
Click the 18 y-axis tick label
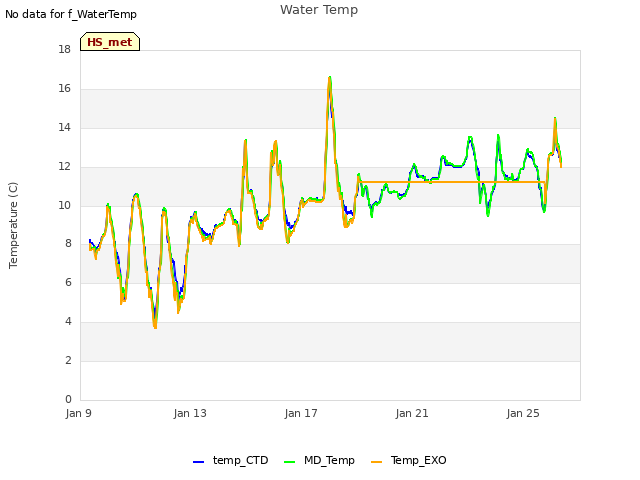pos(64,49)
